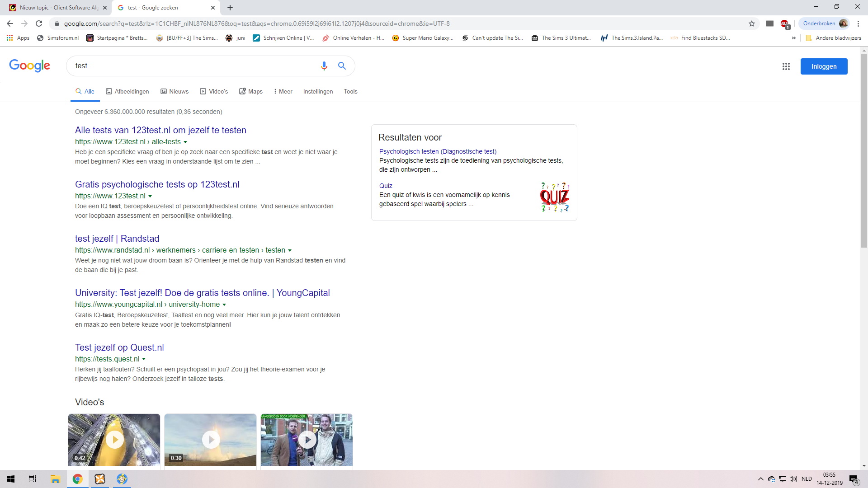Open Task View on the taskbar
868x488 pixels.
[33, 479]
